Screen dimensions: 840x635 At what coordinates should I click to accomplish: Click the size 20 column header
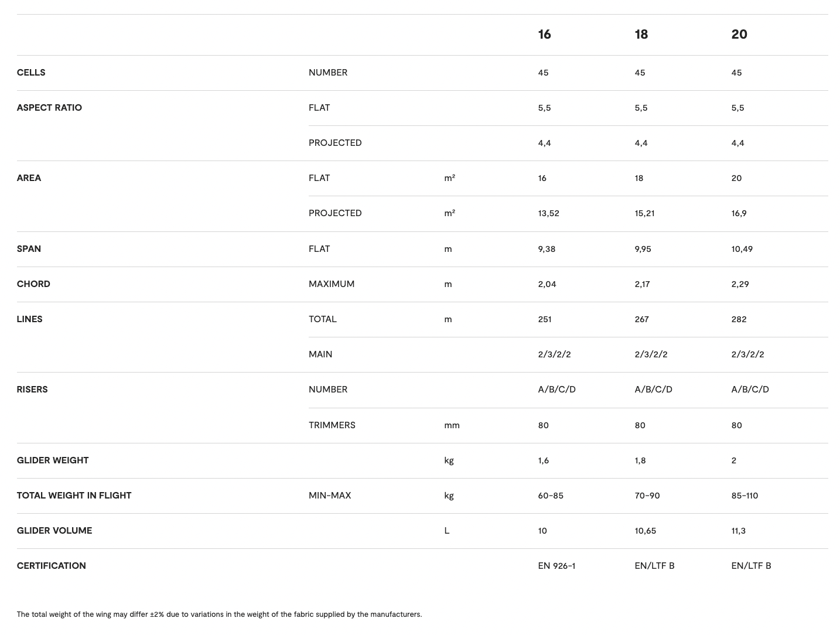pos(739,35)
